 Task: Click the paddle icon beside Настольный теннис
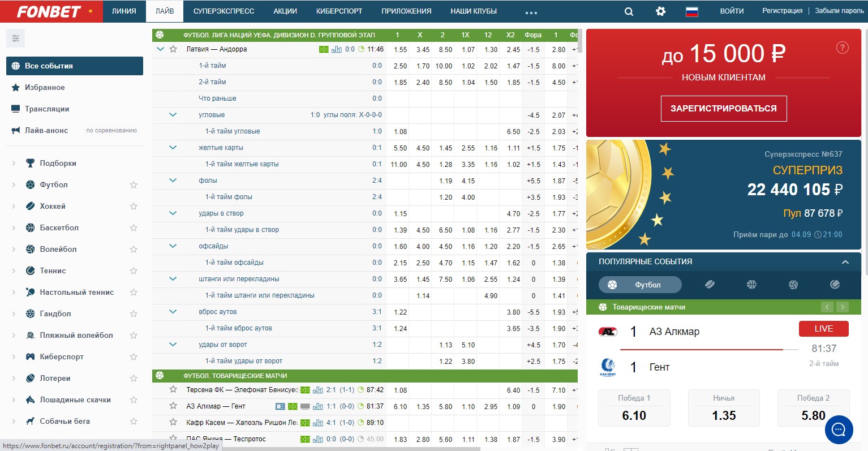tap(31, 292)
